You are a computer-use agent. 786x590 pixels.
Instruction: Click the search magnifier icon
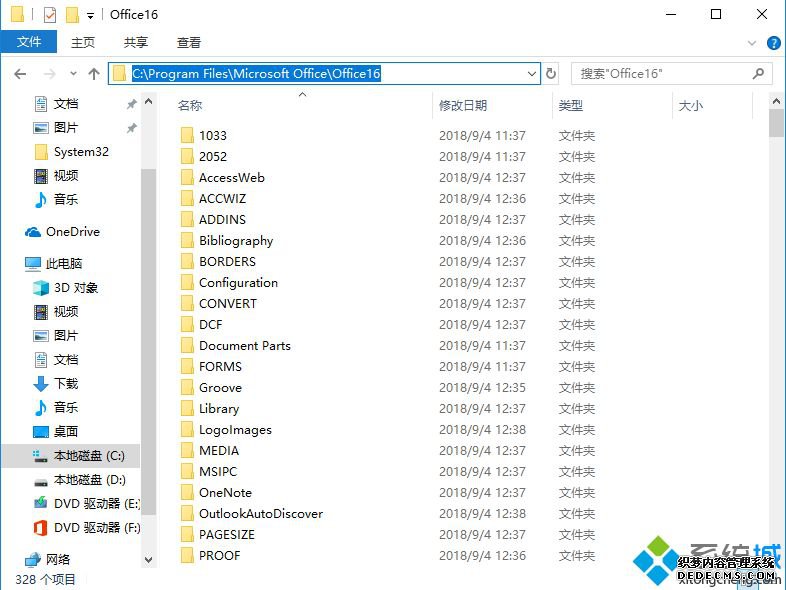[758, 74]
